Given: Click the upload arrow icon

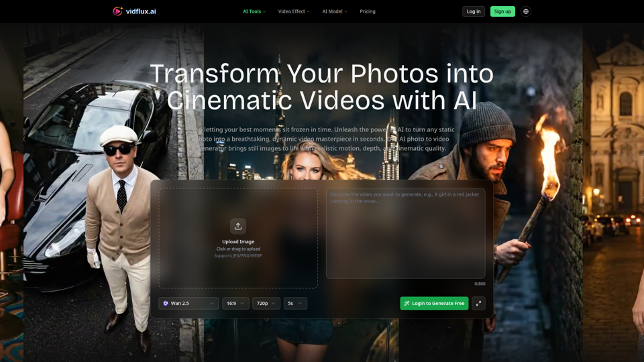Looking at the screenshot, I should tap(238, 226).
